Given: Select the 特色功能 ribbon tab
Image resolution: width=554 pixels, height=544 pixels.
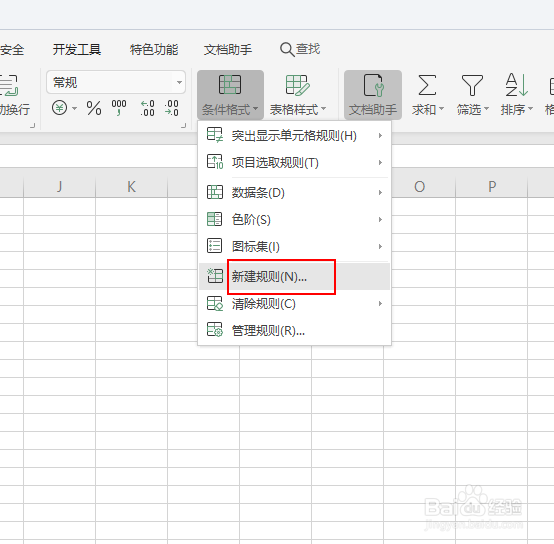Looking at the screenshot, I should [154, 49].
